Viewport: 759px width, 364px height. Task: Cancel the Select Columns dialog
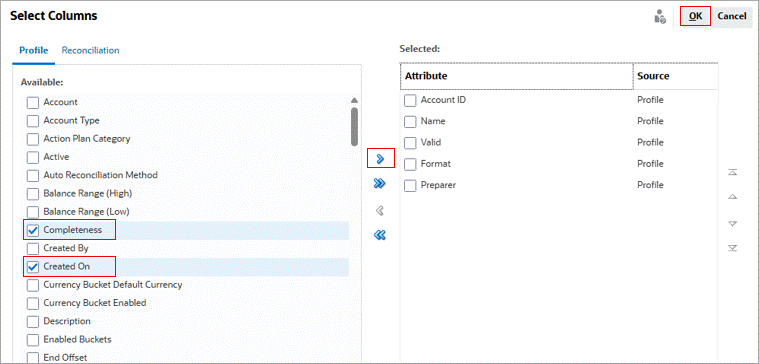click(x=731, y=16)
